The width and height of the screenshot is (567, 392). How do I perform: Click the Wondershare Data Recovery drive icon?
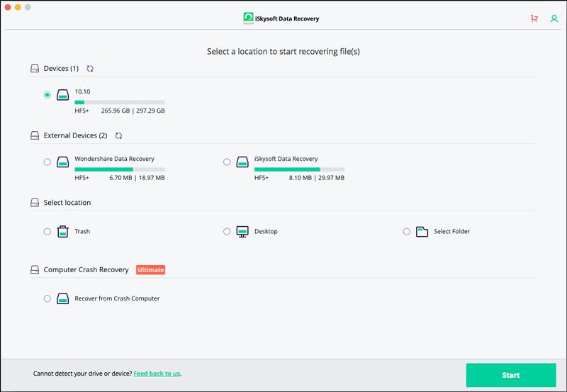point(62,162)
